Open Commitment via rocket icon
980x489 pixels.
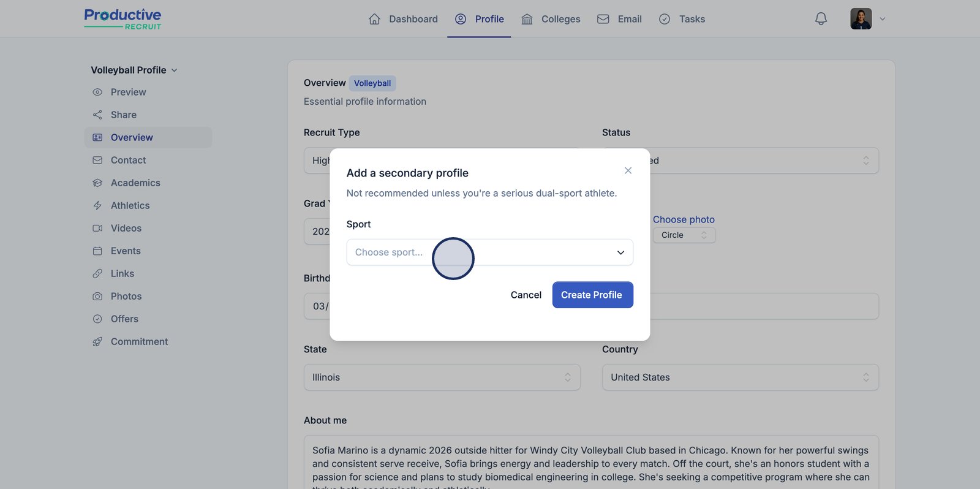[x=97, y=341]
